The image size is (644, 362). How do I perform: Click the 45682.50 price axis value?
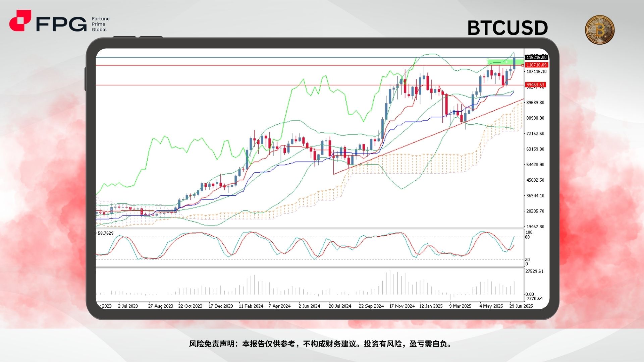[x=535, y=180]
